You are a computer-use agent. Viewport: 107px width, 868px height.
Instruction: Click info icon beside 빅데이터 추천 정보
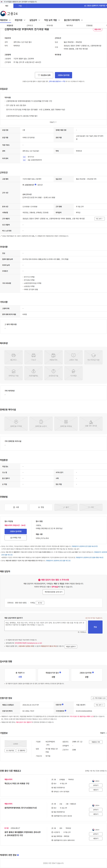point(18,855)
